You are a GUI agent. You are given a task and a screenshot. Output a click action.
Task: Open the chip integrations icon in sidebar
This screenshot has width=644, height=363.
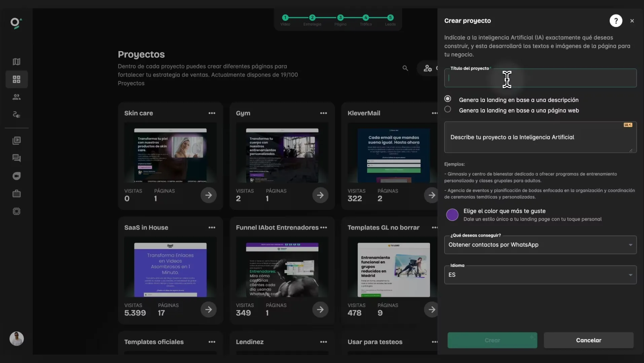point(16,211)
